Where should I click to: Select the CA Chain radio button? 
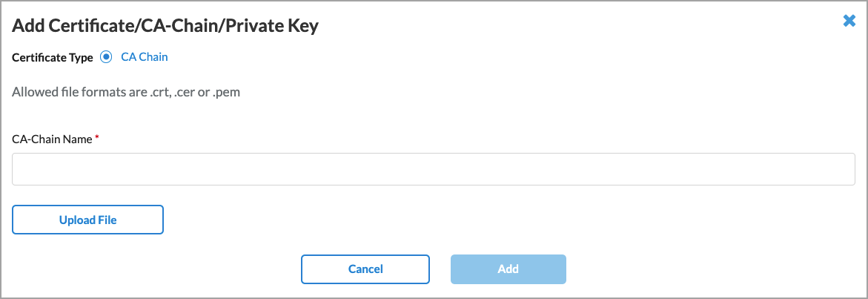click(105, 57)
